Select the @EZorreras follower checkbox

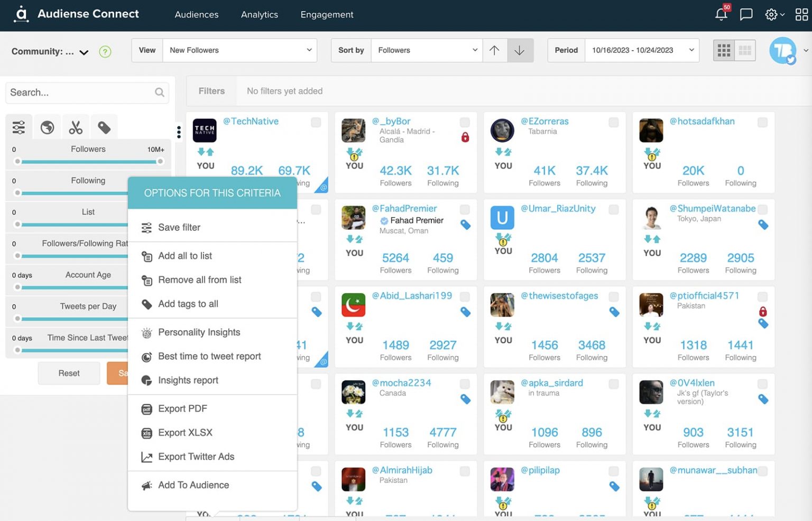(613, 122)
